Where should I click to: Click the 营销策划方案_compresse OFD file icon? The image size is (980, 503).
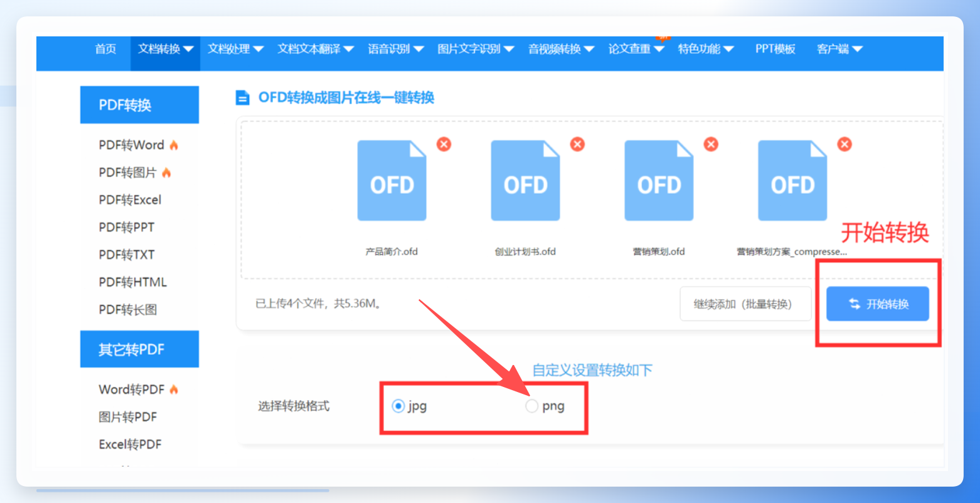(x=793, y=181)
